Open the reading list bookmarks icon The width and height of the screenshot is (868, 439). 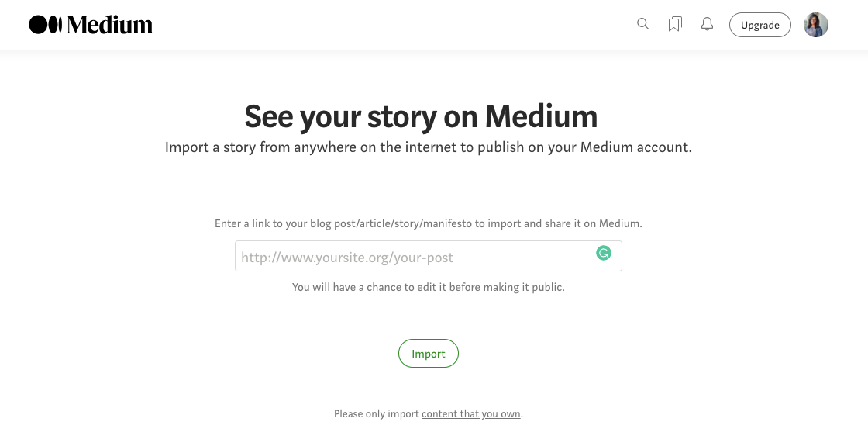click(x=675, y=25)
